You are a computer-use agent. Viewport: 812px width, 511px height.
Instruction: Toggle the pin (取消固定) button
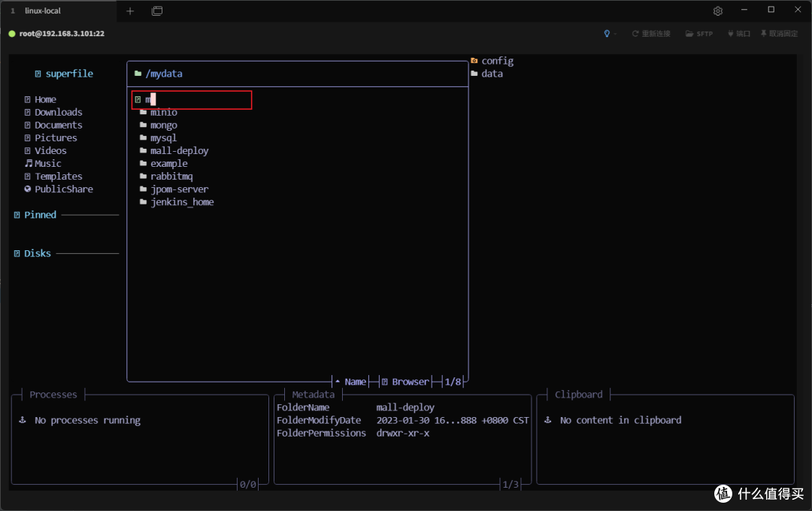[779, 34]
